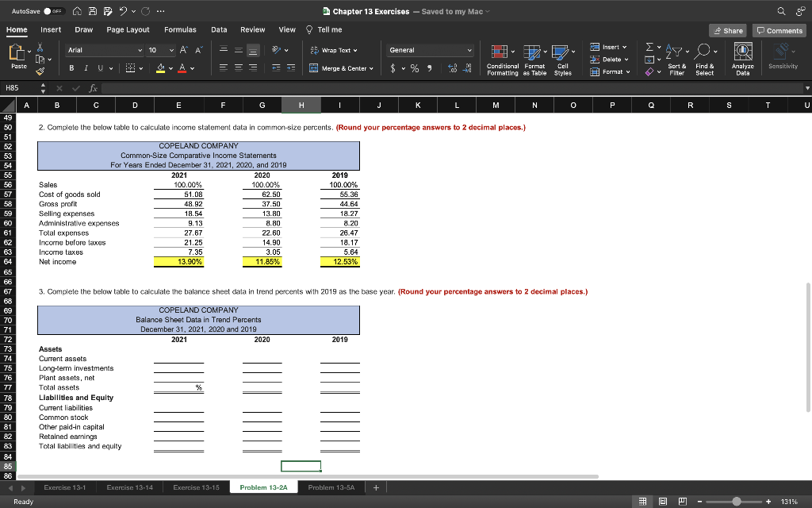Image resolution: width=812 pixels, height=508 pixels.
Task: Toggle Italic formatting
Action: click(x=86, y=68)
